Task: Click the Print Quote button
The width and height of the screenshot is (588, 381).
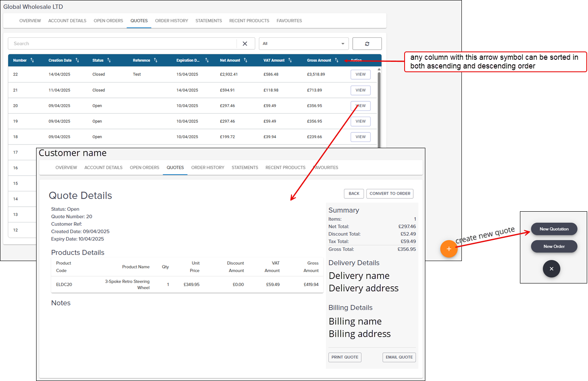Action: click(344, 357)
